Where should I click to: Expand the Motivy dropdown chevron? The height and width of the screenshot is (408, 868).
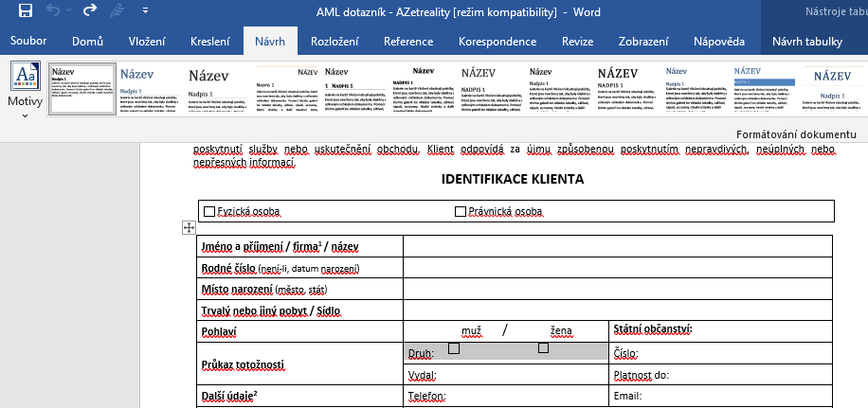coord(25,116)
